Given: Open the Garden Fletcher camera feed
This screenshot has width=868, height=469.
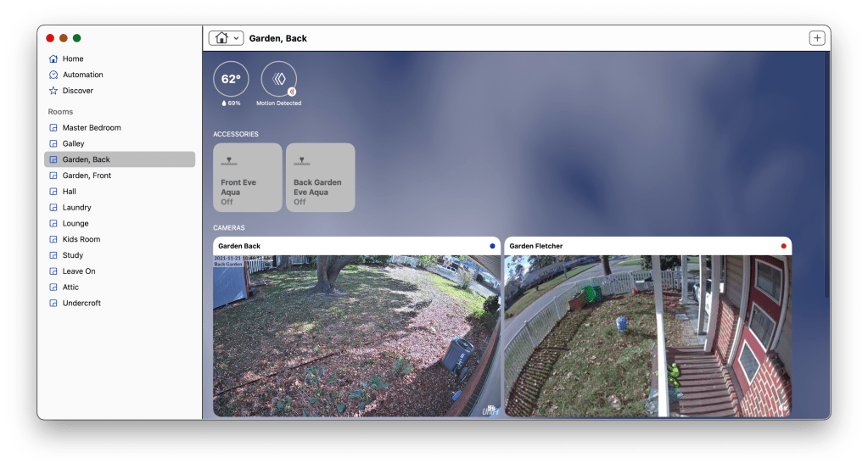Looking at the screenshot, I should click(x=647, y=335).
